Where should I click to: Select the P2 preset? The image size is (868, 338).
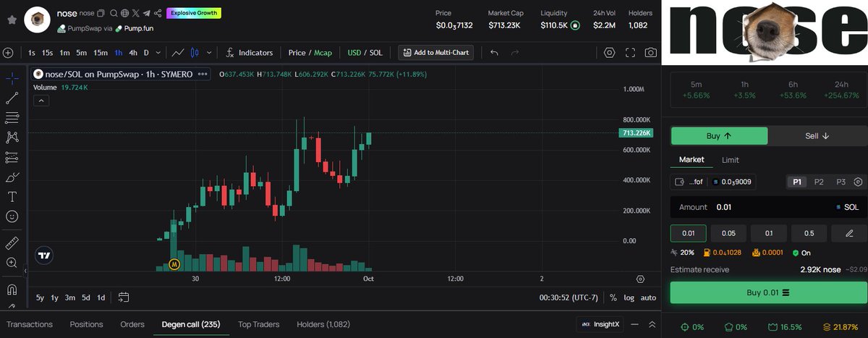tap(819, 182)
